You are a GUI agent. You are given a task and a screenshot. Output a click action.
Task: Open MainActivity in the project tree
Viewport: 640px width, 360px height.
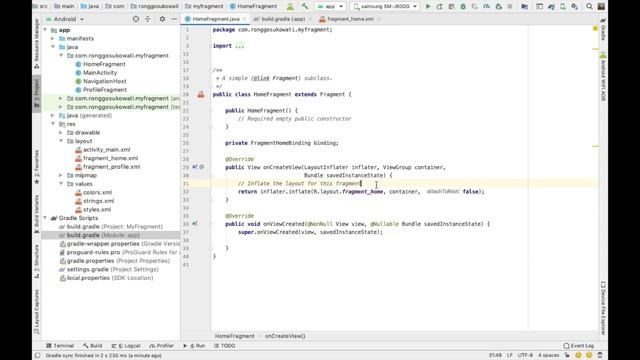point(100,73)
